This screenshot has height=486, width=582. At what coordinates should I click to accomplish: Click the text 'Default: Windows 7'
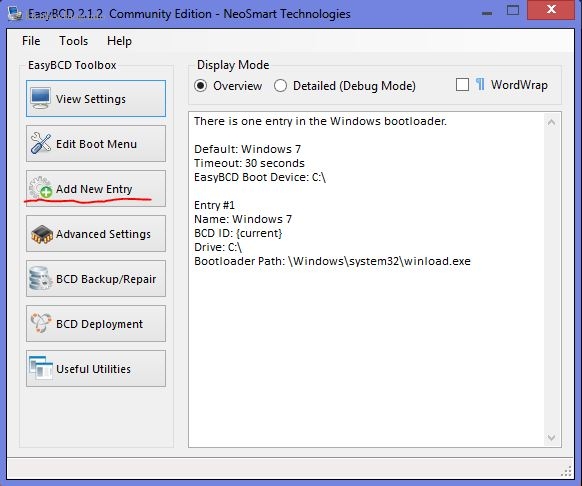tap(247, 149)
